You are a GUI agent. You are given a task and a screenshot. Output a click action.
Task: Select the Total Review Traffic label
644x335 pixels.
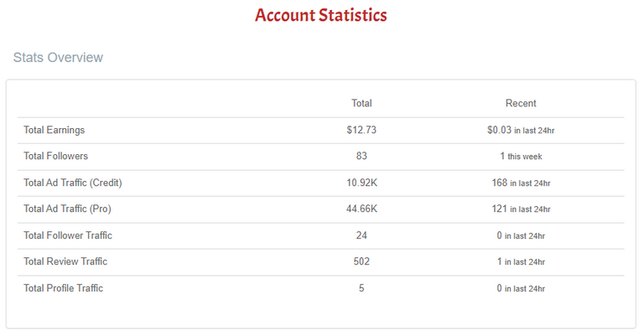pos(65,261)
